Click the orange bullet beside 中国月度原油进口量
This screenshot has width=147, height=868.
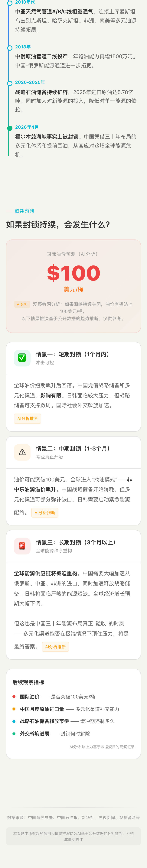coord(14,709)
